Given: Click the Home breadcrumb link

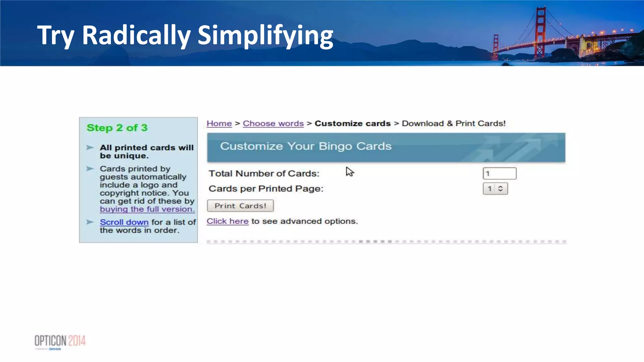Looking at the screenshot, I should tap(219, 123).
